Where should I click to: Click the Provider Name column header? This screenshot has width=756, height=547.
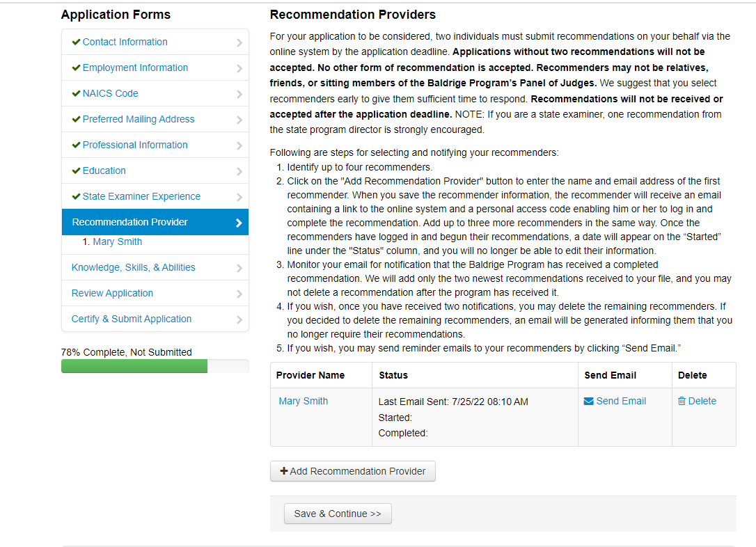point(310,375)
